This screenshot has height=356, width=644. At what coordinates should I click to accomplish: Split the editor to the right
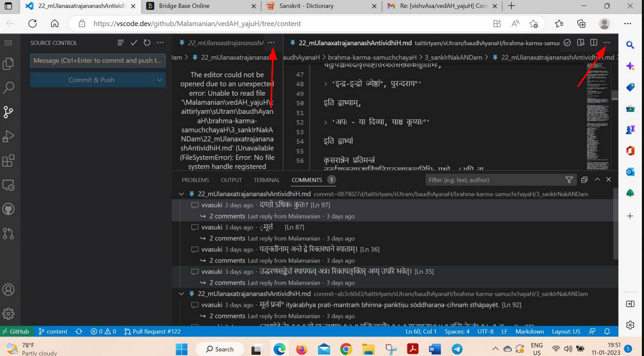pos(593,43)
